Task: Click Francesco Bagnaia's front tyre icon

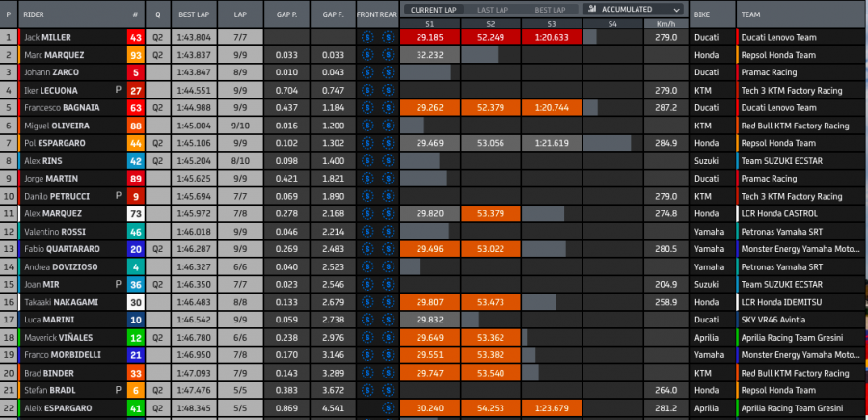Action: tap(367, 108)
